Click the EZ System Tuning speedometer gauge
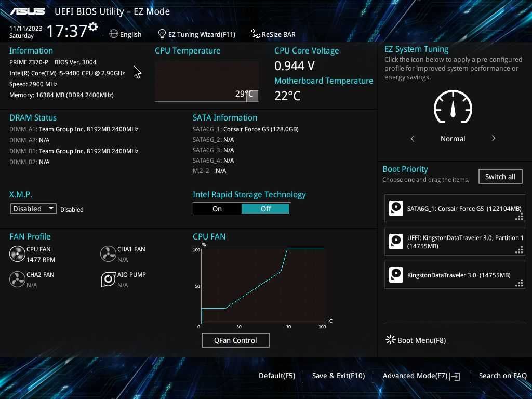Viewport: 532px width, 399px height. [x=453, y=107]
